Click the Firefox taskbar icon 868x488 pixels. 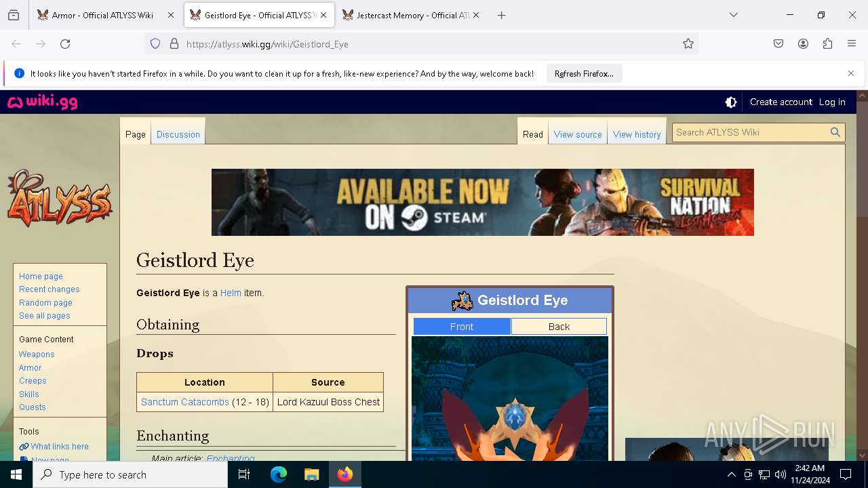click(345, 474)
